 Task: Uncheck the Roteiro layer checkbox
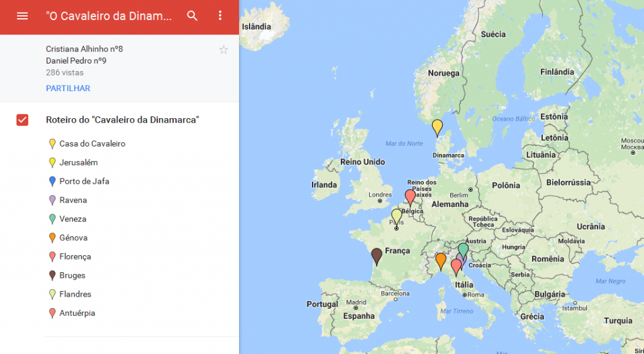point(23,120)
